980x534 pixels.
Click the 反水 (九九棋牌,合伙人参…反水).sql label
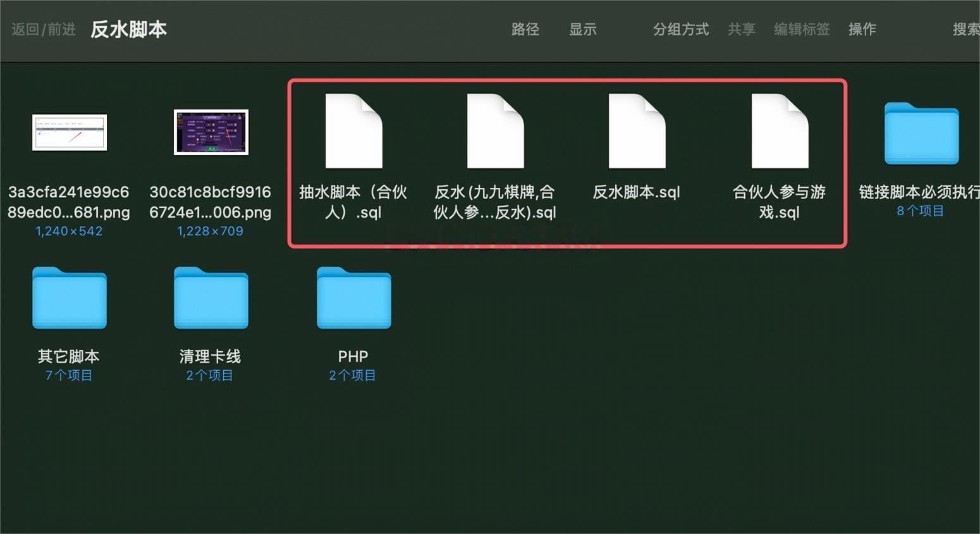pyautogui.click(x=494, y=202)
